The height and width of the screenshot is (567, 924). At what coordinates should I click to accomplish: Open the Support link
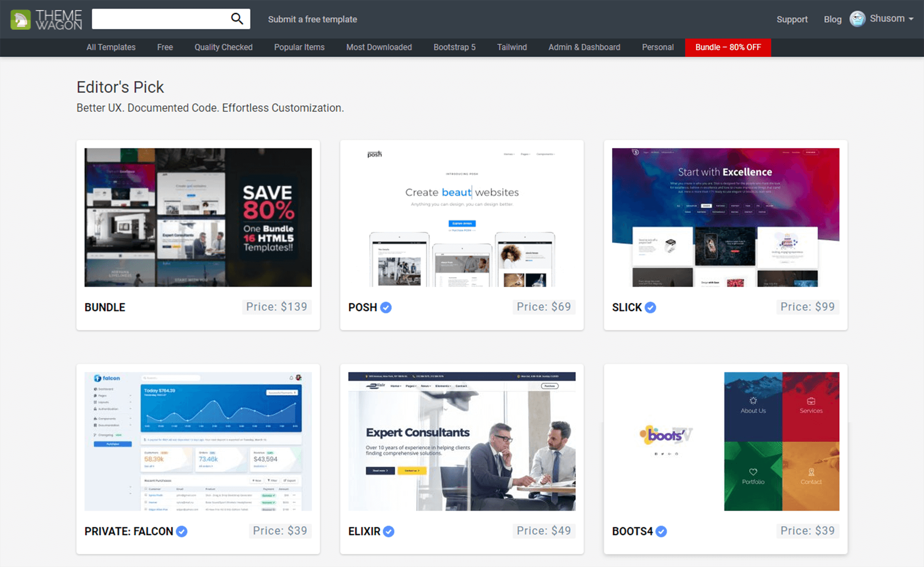pyautogui.click(x=792, y=19)
